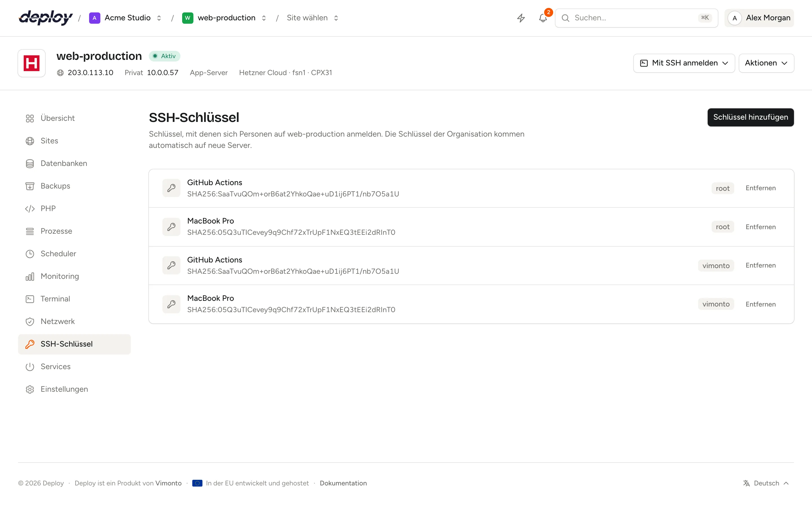Screen dimensions: 812x508
Task: Open the Aktionen dropdown
Action: click(x=766, y=63)
